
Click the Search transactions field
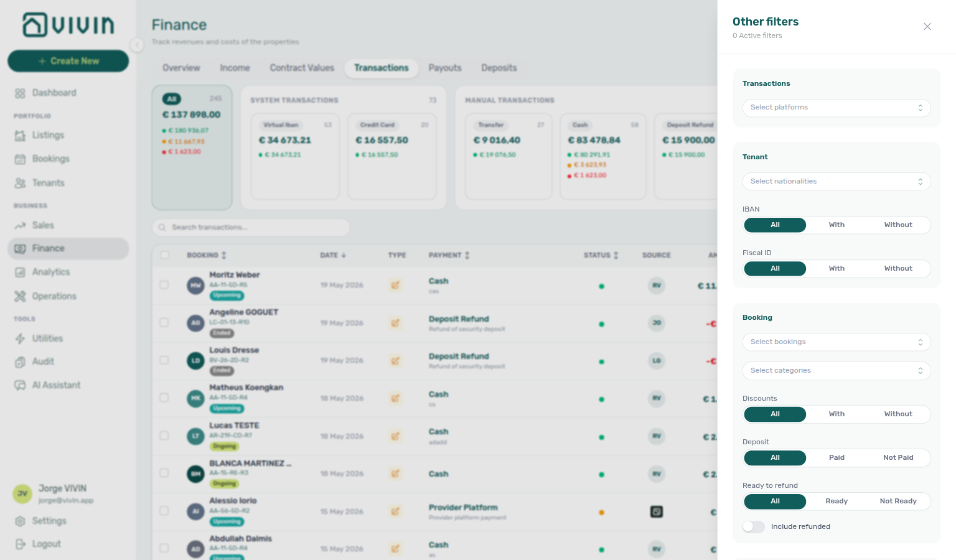251,228
